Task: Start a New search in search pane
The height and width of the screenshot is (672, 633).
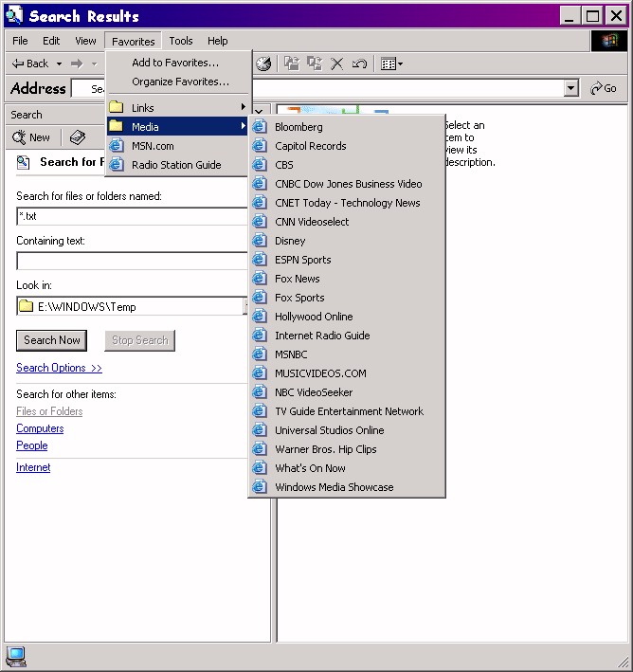Action: [31, 137]
